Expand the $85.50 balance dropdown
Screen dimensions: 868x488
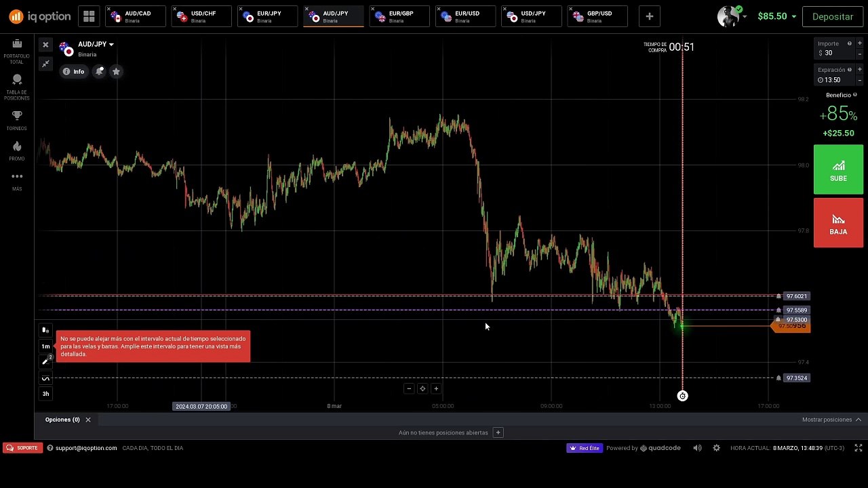(776, 16)
